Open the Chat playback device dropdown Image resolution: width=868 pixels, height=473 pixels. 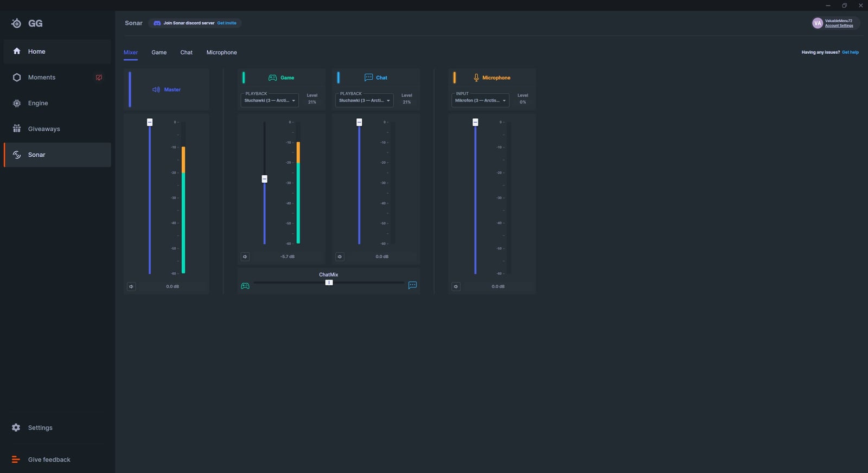(364, 100)
